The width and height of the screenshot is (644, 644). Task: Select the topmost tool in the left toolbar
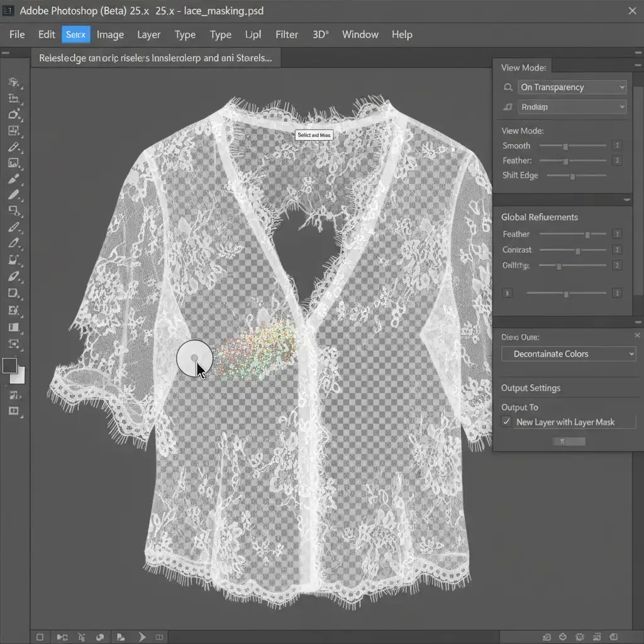pyautogui.click(x=14, y=82)
